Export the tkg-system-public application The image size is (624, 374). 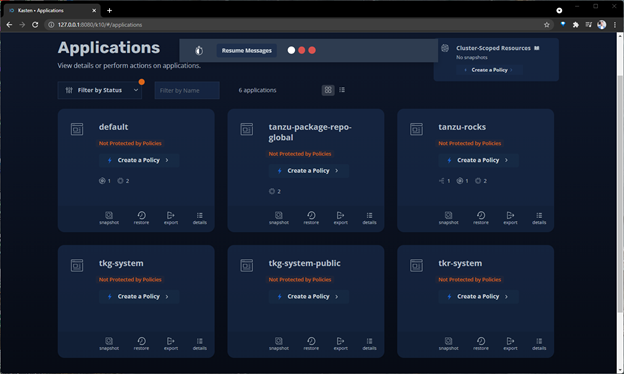pyautogui.click(x=341, y=344)
